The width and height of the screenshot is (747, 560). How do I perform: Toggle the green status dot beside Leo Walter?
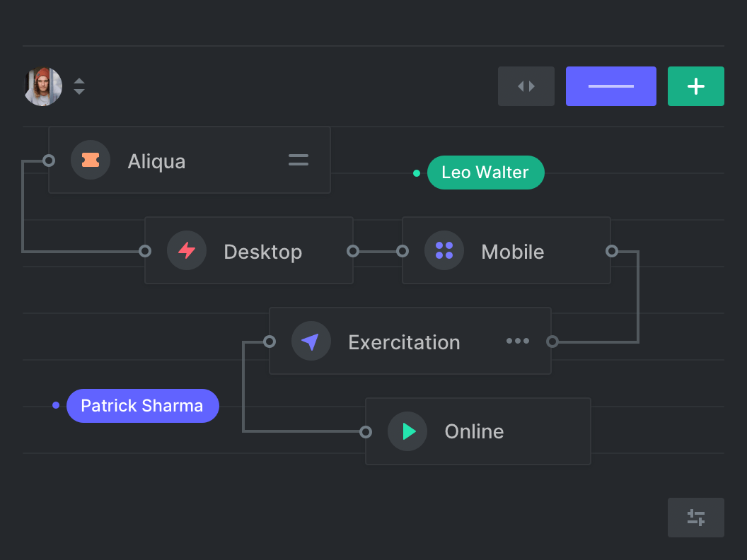pos(416,173)
